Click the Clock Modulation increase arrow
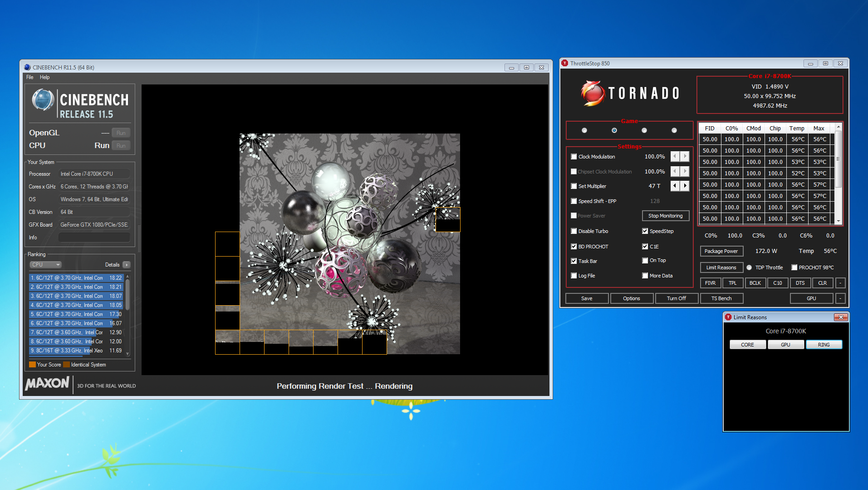 pos(685,157)
